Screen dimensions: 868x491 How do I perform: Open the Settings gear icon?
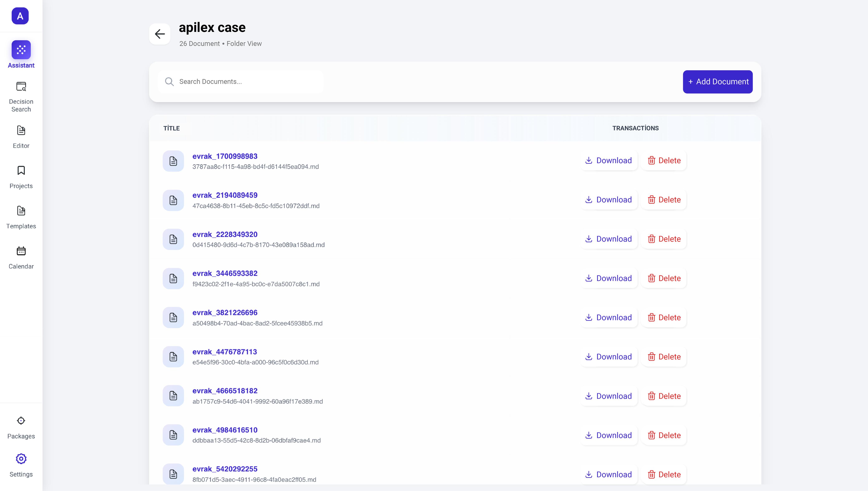(x=21, y=459)
